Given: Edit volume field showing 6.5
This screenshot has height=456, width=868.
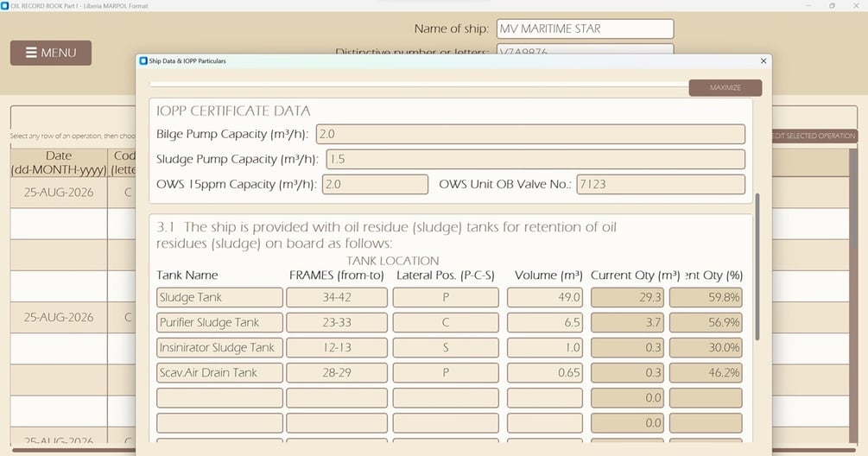Looking at the screenshot, I should tap(545, 323).
